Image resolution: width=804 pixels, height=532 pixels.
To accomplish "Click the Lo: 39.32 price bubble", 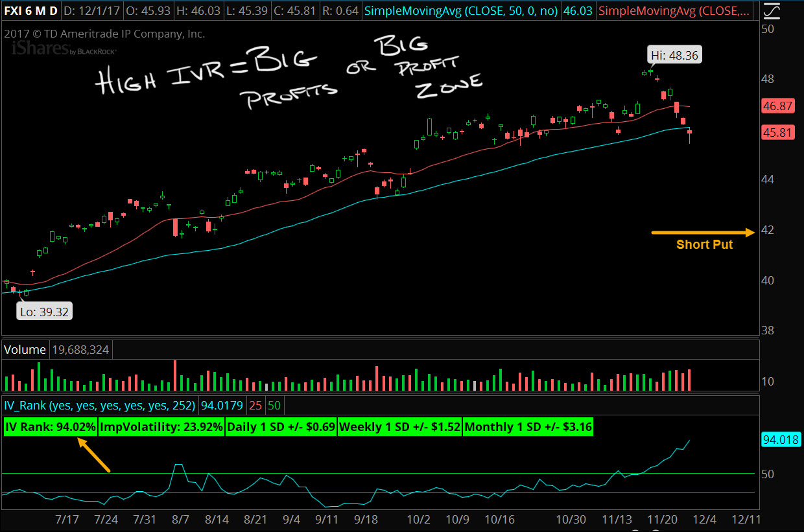I will point(44,311).
